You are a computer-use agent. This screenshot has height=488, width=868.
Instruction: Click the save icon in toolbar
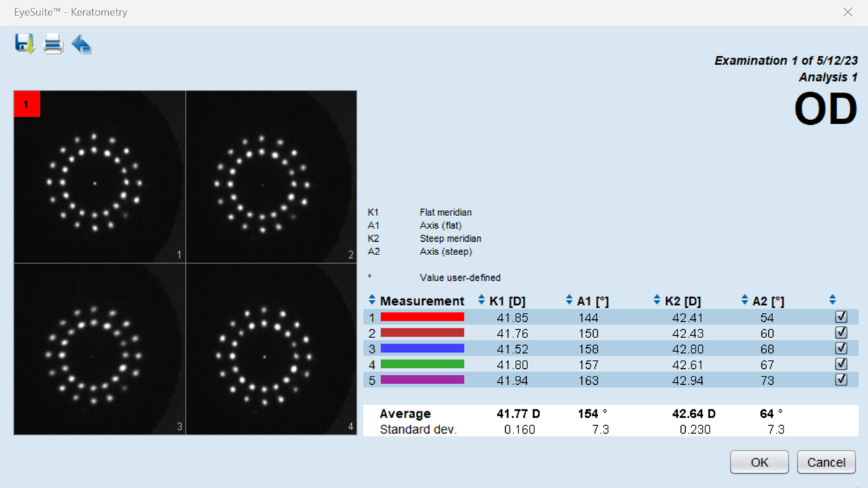point(25,44)
